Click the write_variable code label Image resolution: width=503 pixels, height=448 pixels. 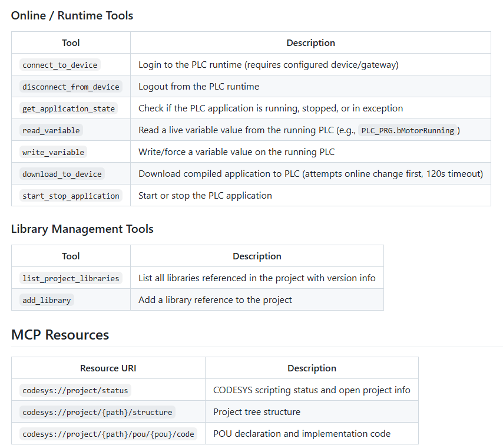point(53,152)
